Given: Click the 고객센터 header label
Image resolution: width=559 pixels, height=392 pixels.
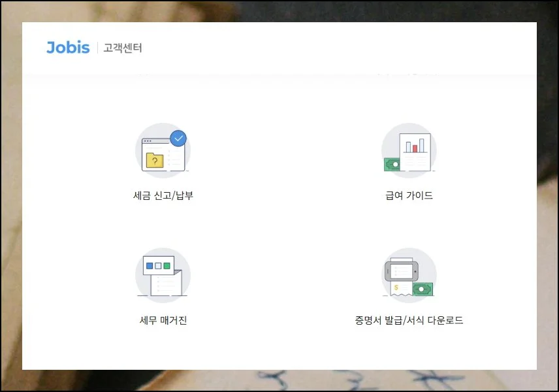Looking at the screenshot, I should 123,48.
